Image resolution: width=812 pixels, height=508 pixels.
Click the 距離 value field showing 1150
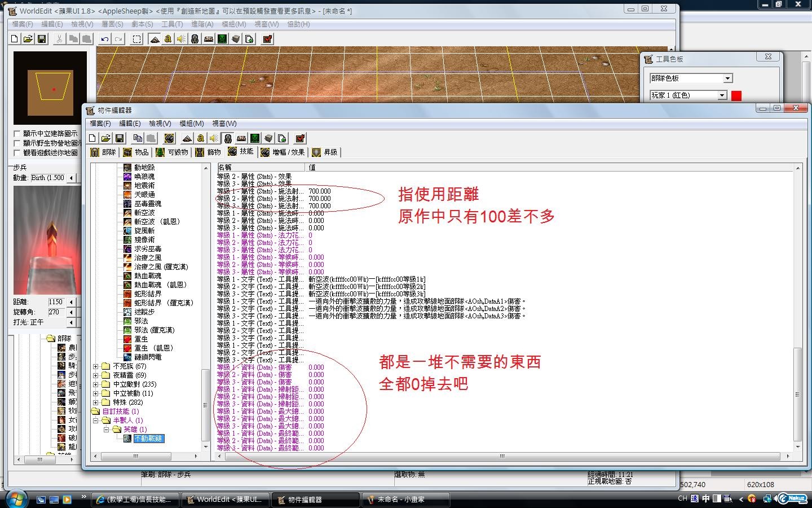point(56,302)
